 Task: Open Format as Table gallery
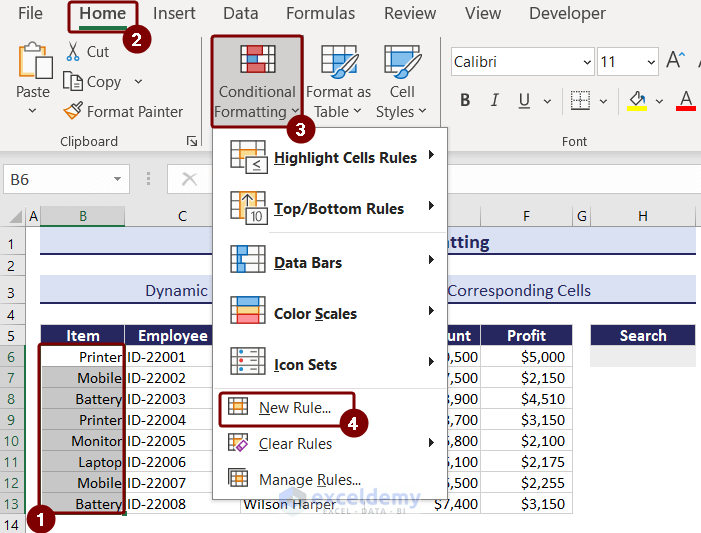pos(338,82)
